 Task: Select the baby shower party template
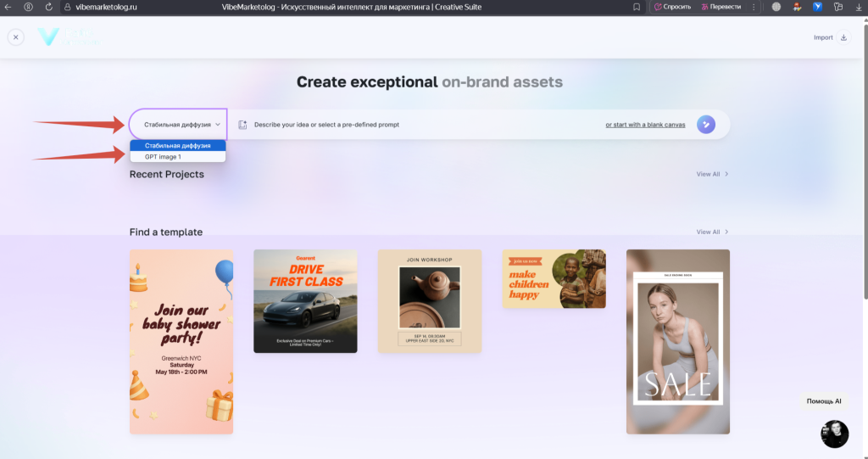tap(181, 341)
